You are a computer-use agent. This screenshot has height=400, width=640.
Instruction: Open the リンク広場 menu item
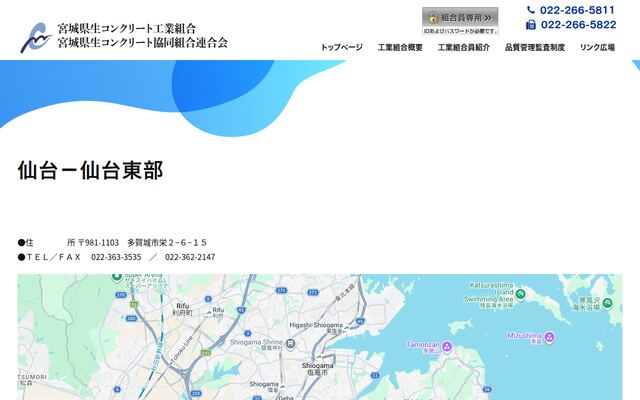[597, 47]
